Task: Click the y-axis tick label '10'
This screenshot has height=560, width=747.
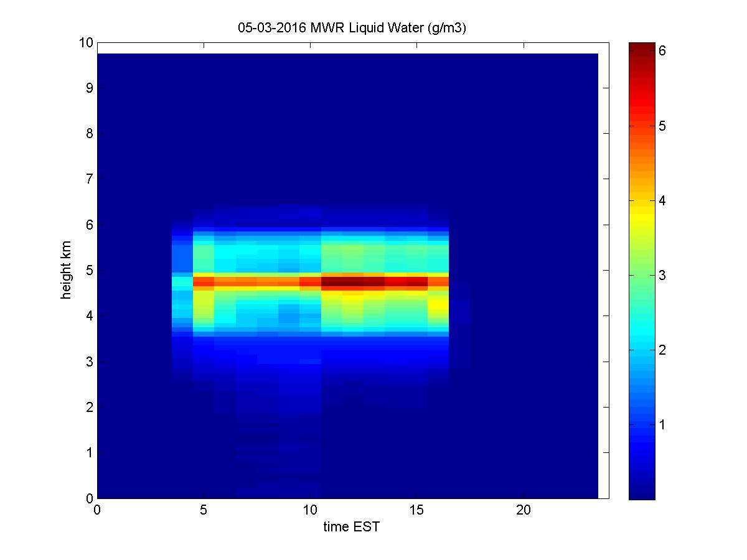Action: [x=86, y=42]
